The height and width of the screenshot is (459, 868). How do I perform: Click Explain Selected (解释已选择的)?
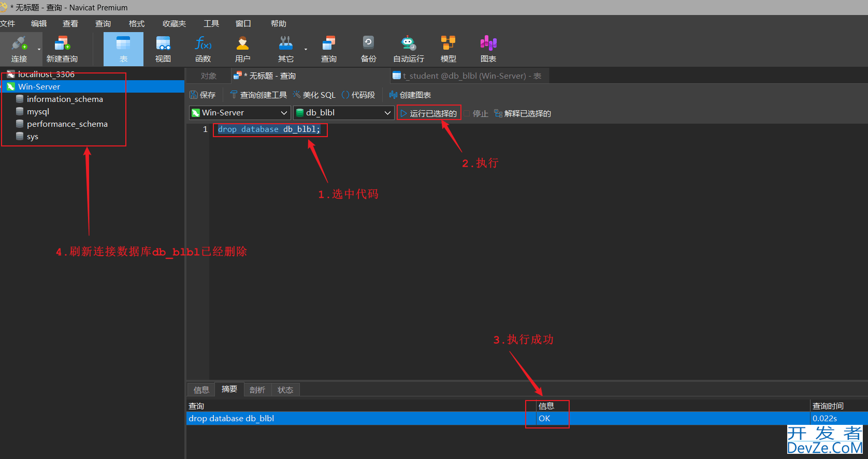(x=523, y=113)
